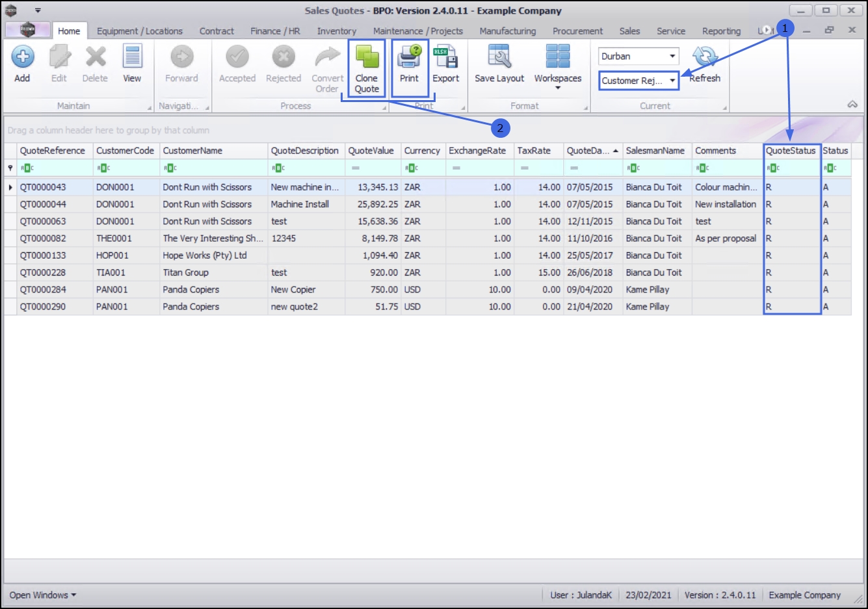The image size is (868, 609).
Task: Sort by the QuoteReference column header
Action: (55, 151)
